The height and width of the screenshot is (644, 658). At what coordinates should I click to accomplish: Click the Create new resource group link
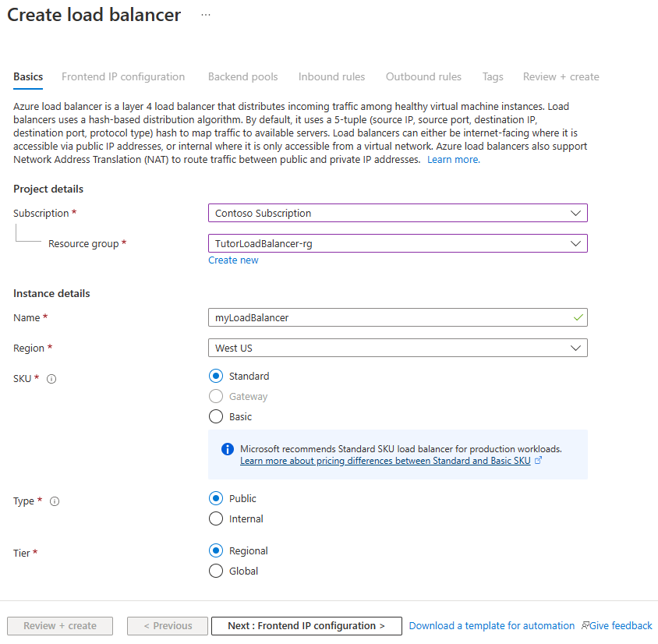[x=233, y=260]
